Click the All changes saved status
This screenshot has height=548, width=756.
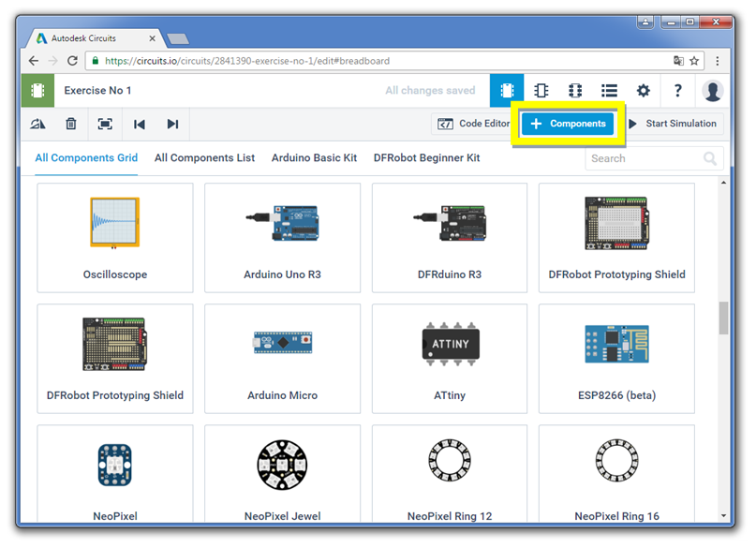(430, 91)
